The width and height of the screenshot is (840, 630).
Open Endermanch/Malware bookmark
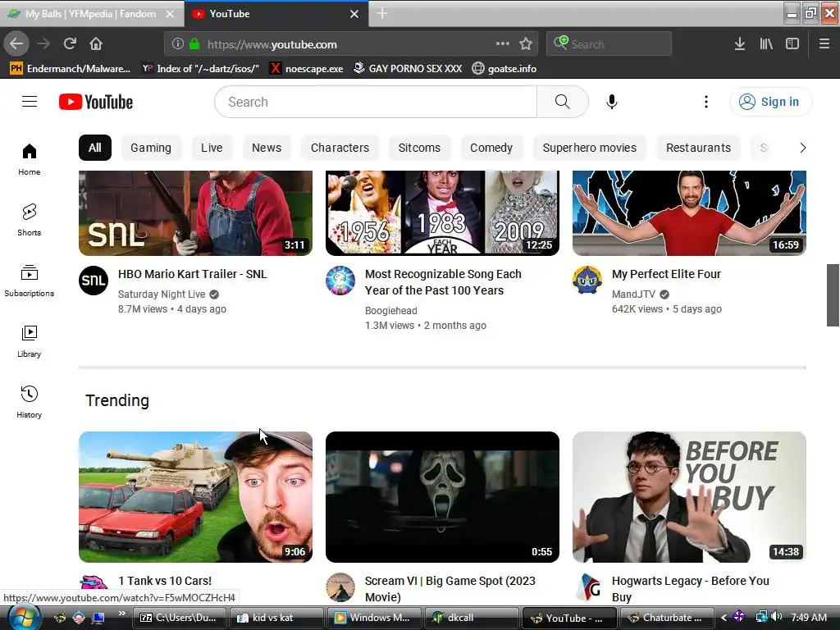[71, 69]
